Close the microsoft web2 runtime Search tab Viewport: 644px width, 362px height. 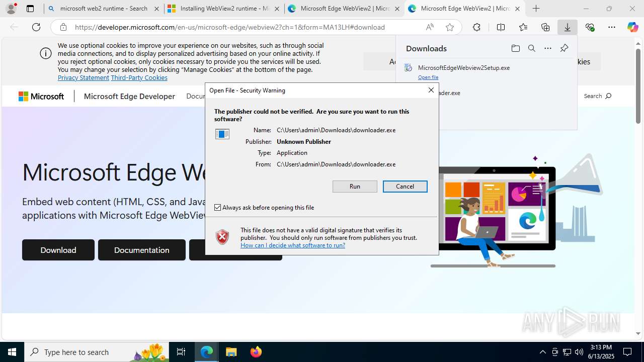click(156, 9)
